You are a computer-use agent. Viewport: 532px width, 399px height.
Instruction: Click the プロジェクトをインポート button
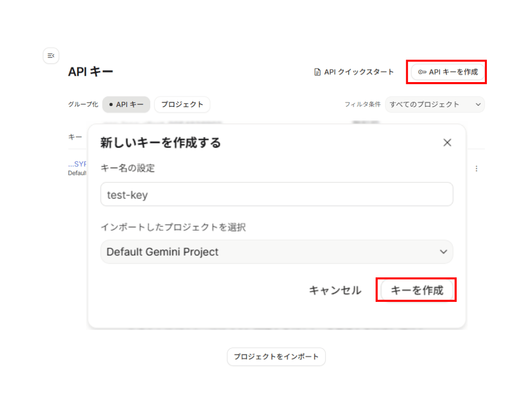point(276,357)
